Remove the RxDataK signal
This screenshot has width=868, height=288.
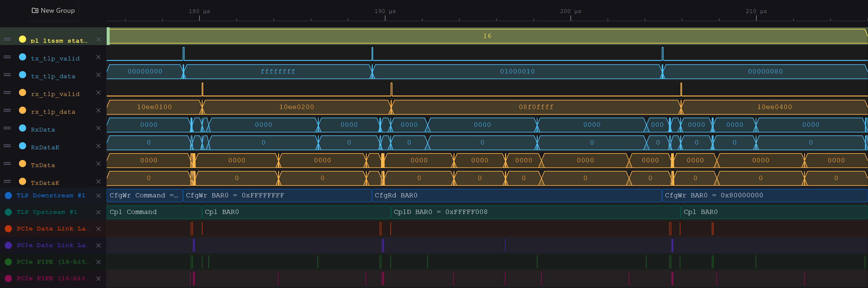[x=98, y=146]
